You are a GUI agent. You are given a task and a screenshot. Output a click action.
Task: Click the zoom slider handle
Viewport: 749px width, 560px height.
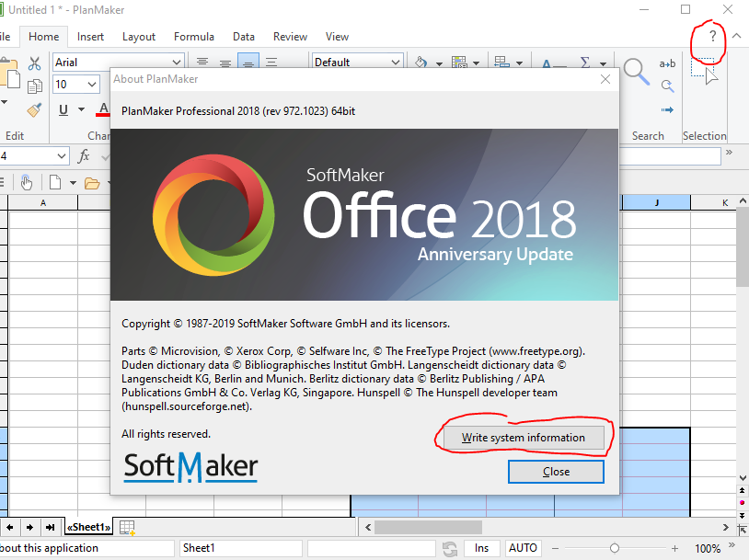(615, 548)
